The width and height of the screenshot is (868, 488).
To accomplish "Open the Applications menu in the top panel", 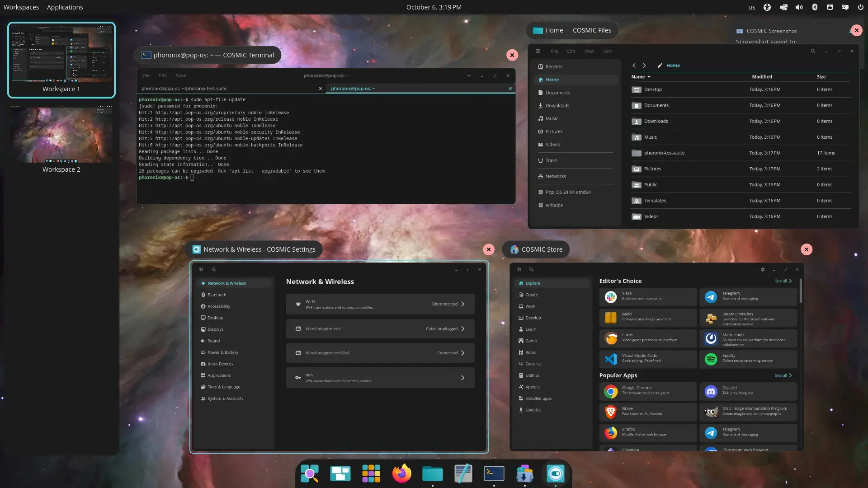I will click(65, 7).
